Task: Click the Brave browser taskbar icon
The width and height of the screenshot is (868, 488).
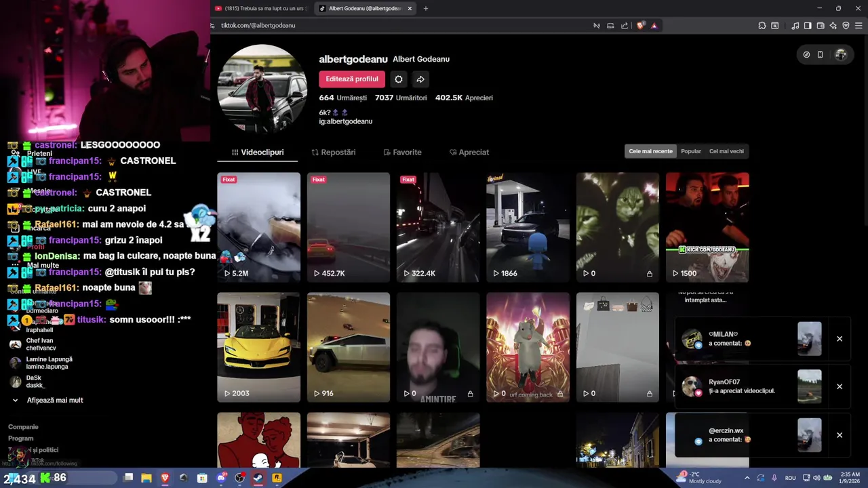Action: click(165, 478)
